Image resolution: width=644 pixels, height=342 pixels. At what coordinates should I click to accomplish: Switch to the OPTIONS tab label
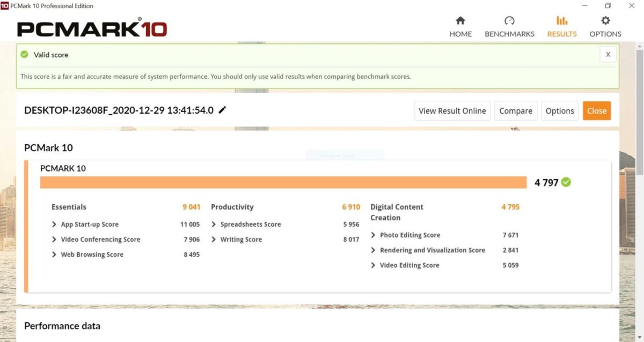pos(605,34)
